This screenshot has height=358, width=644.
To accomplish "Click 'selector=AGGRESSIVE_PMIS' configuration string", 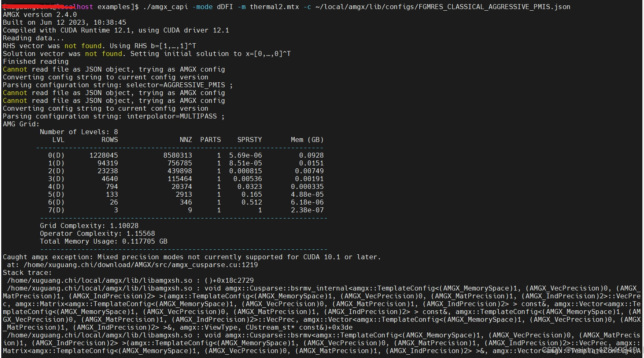I will [176, 85].
